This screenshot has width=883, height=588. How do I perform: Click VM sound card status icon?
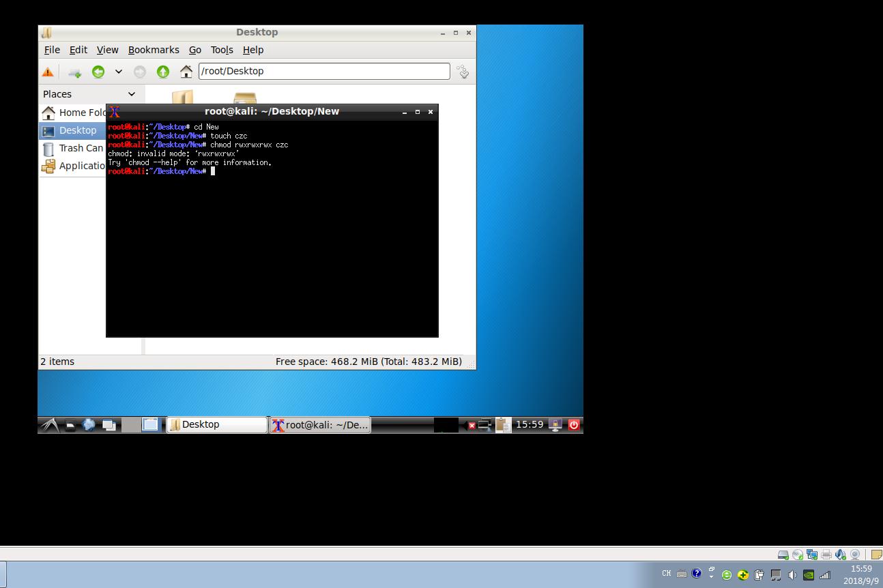(x=841, y=555)
